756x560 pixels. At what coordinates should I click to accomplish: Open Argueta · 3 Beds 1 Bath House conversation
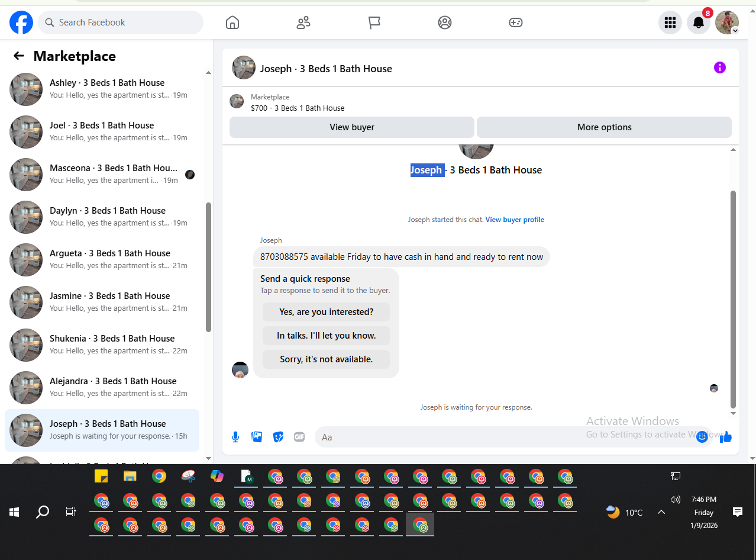click(102, 259)
